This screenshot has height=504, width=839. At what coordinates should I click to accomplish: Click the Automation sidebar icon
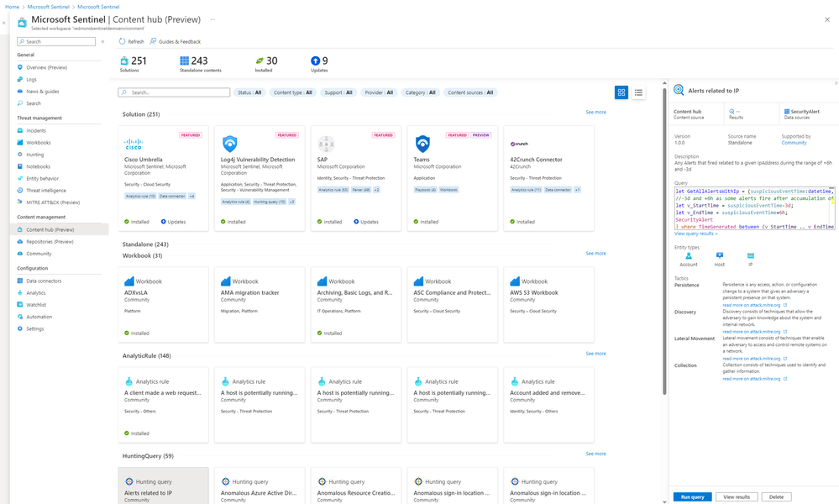coord(20,317)
